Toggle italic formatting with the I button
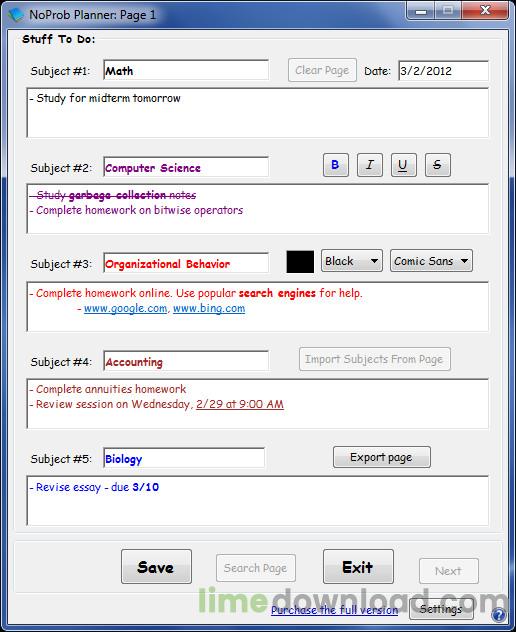 370,165
